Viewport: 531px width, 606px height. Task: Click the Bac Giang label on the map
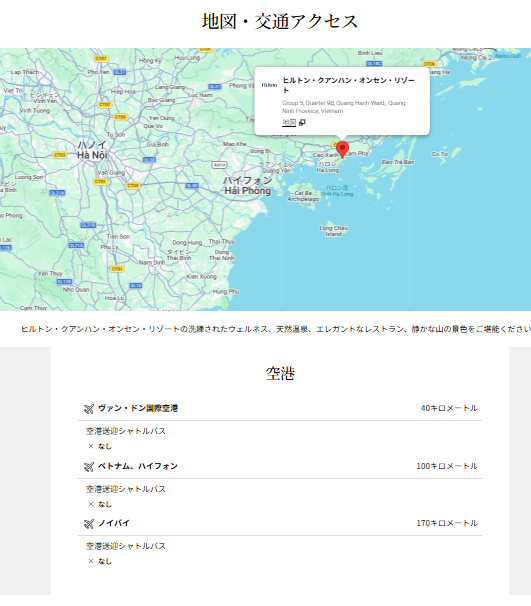point(161,100)
